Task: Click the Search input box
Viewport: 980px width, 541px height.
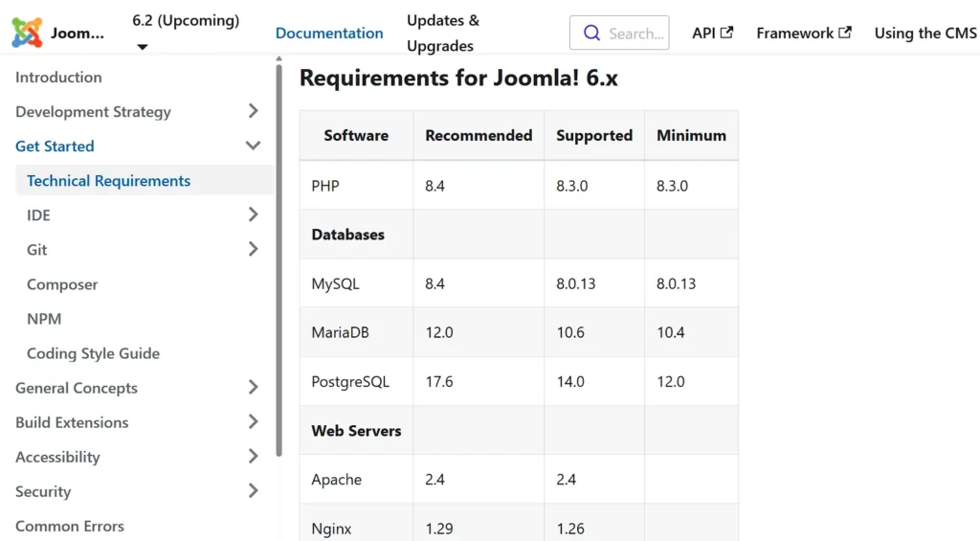Action: [x=619, y=33]
